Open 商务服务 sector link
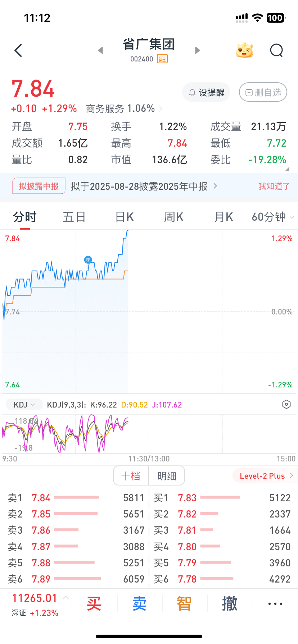 [x=124, y=109]
